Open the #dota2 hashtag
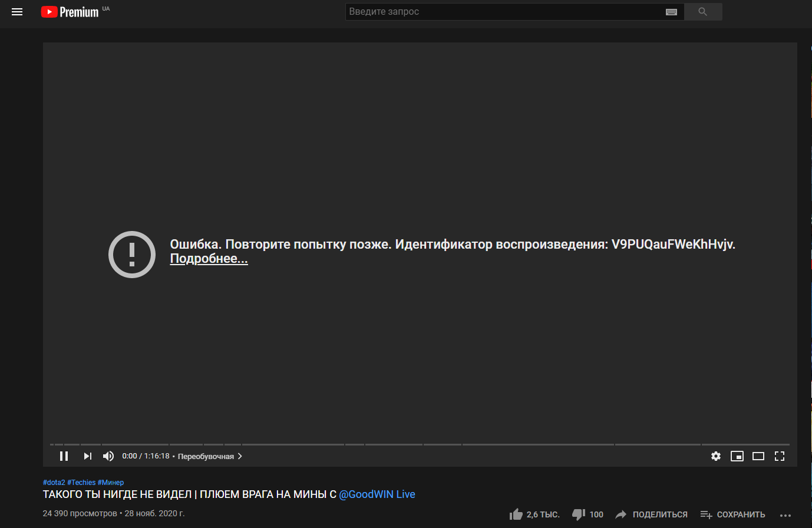This screenshot has height=528, width=812. [54, 483]
